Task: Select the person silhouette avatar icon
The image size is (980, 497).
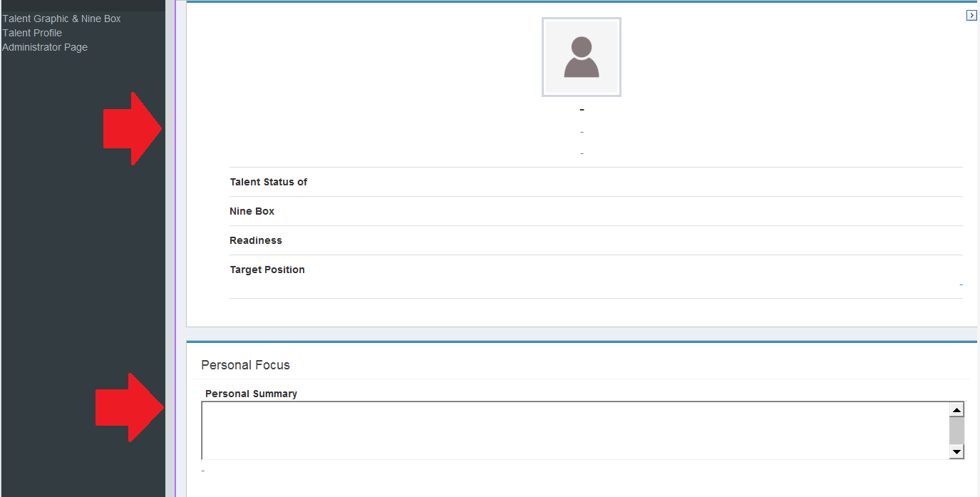Action: point(582,56)
